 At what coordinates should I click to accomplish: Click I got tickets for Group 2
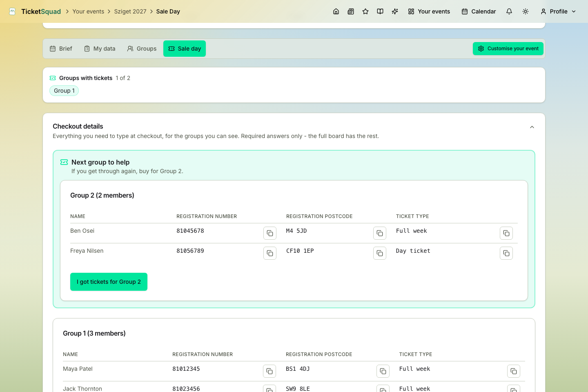[x=109, y=282]
